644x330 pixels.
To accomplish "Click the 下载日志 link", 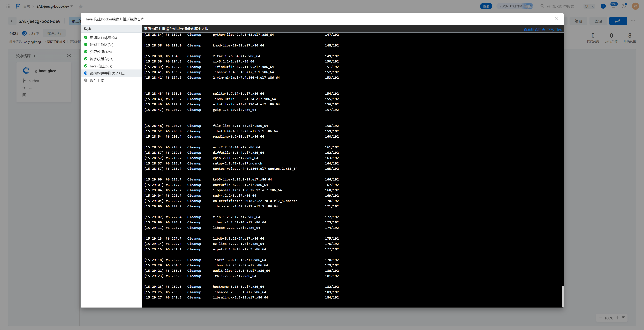I will [555, 30].
